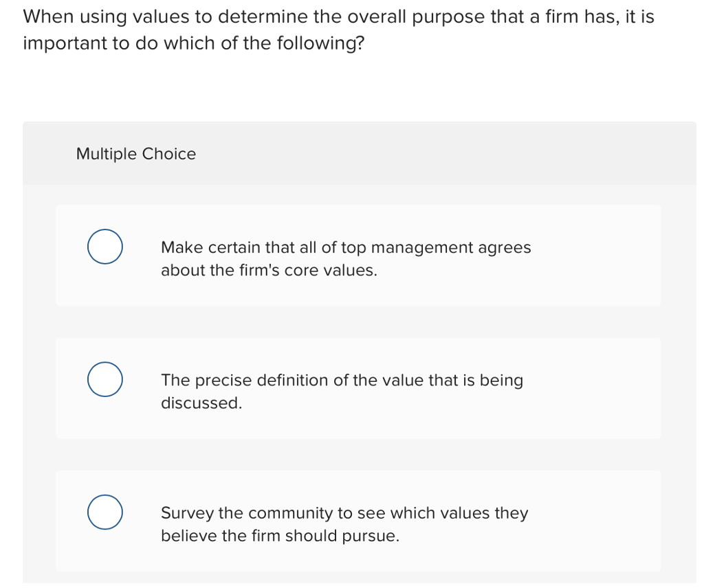Click the middle answer's circle control

(x=104, y=379)
